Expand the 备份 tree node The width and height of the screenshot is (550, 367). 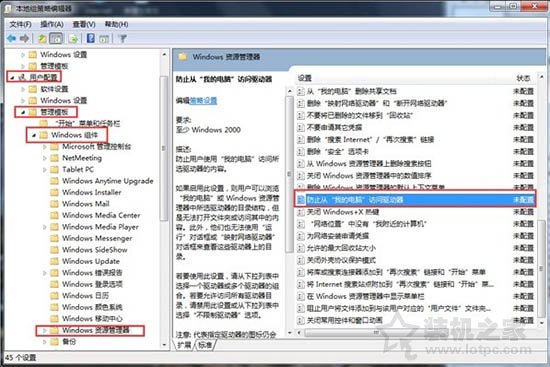[x=45, y=342]
